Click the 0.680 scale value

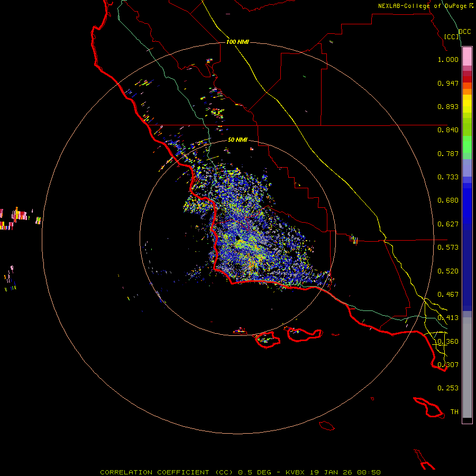pos(448,200)
